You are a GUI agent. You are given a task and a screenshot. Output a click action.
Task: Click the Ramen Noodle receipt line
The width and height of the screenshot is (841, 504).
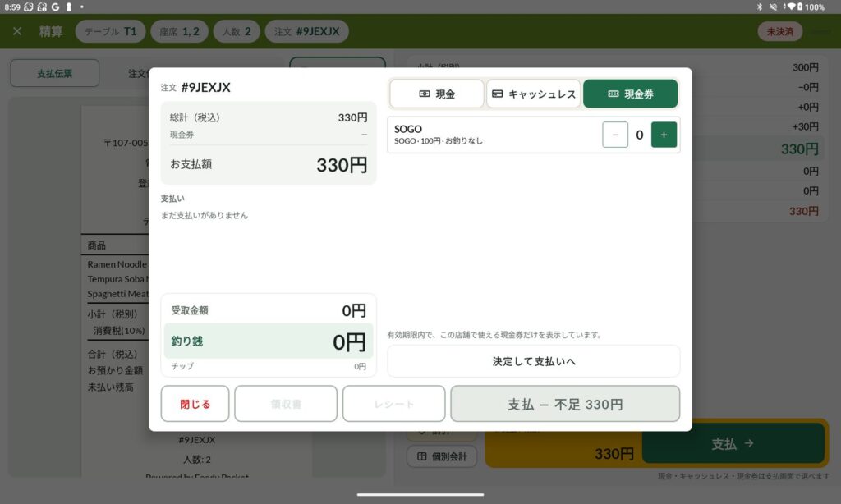117,264
